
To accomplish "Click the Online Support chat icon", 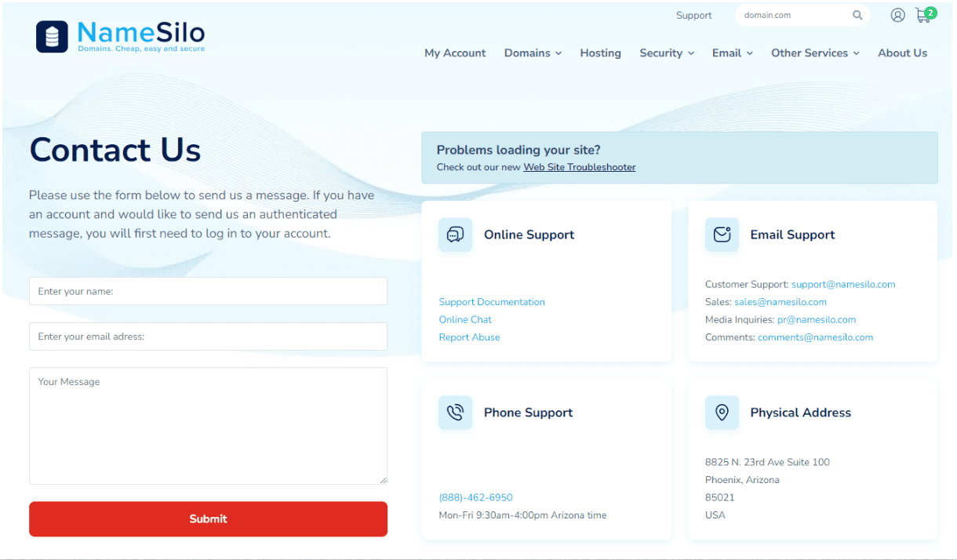I will [x=456, y=235].
